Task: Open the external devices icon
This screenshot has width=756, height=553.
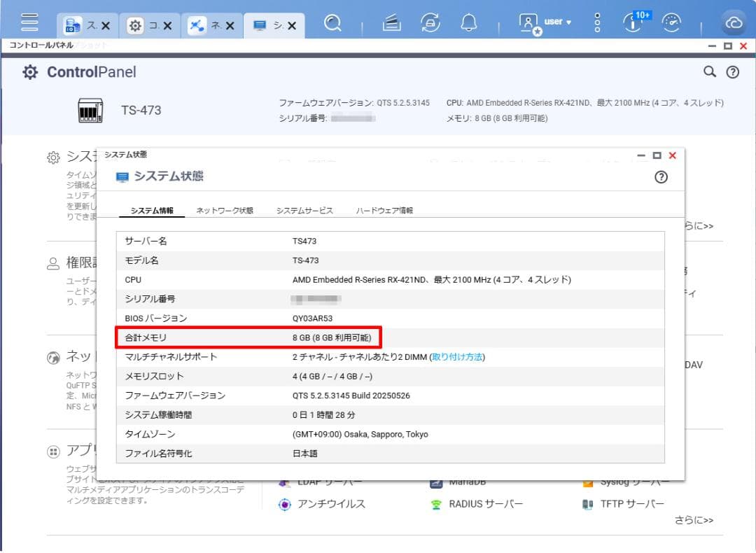Action: point(430,24)
